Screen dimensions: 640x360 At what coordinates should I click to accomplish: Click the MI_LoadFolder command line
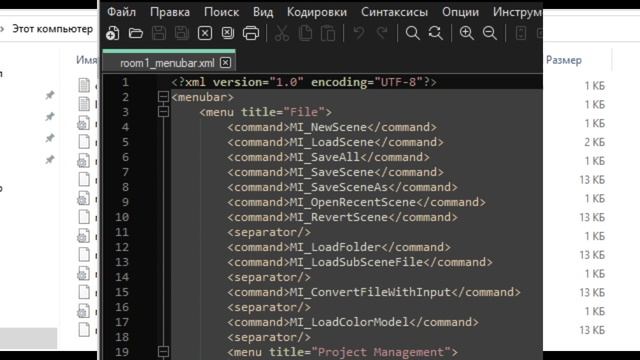coord(339,247)
